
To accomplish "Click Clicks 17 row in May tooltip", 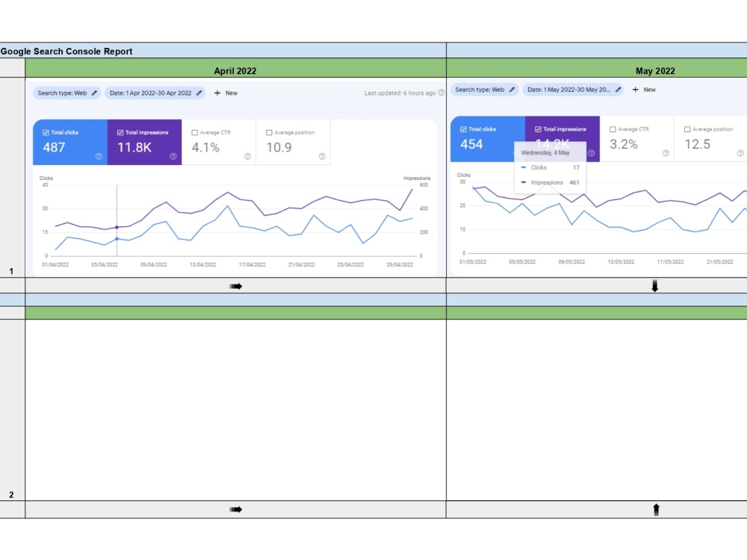I will [x=551, y=167].
